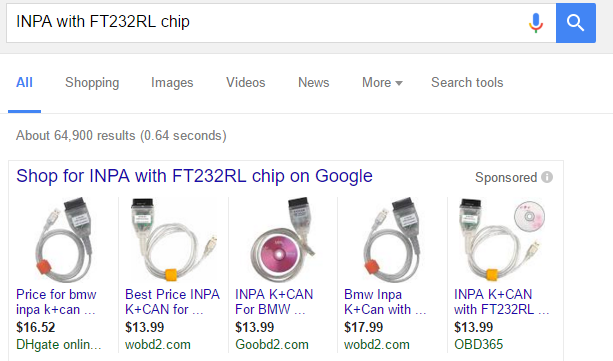Open the More dropdown menu
613x361 pixels.
382,83
